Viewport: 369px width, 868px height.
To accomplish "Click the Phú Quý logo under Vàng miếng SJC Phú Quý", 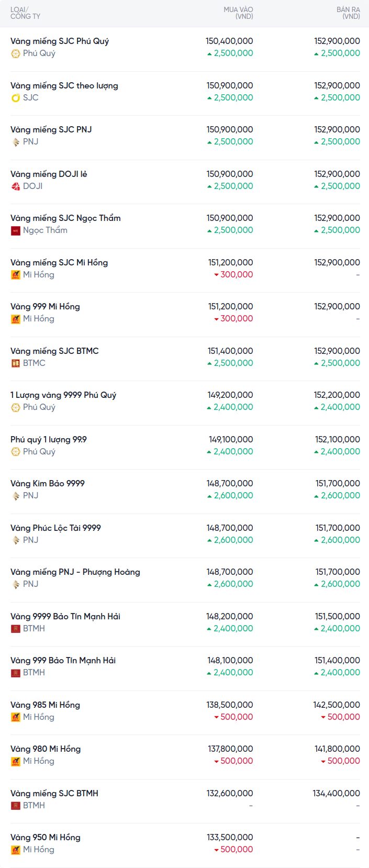I will coord(16,53).
